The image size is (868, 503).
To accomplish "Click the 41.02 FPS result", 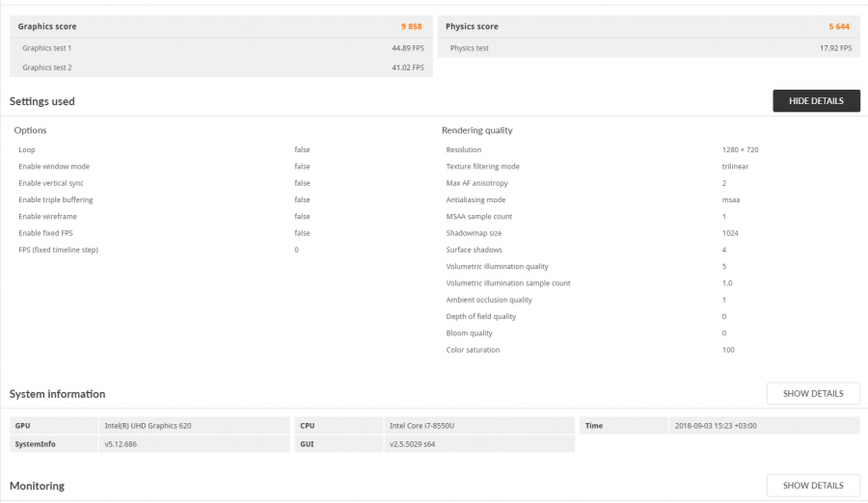I will [x=408, y=67].
